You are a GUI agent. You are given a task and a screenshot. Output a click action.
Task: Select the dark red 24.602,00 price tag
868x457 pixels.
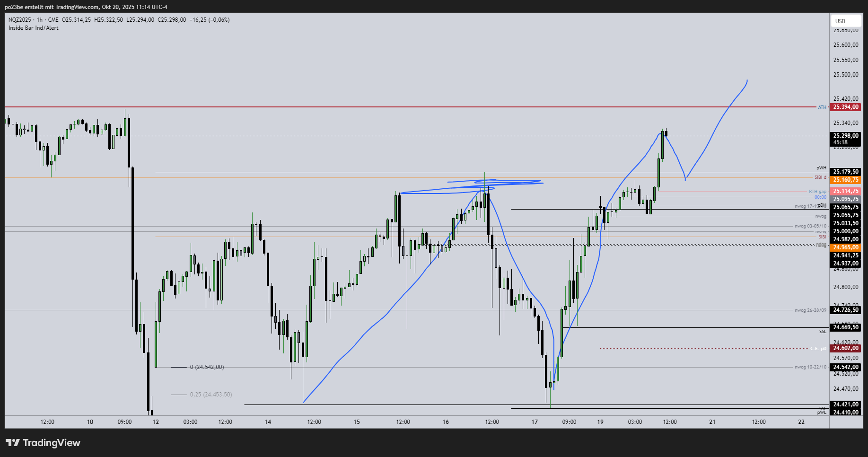[846, 348]
